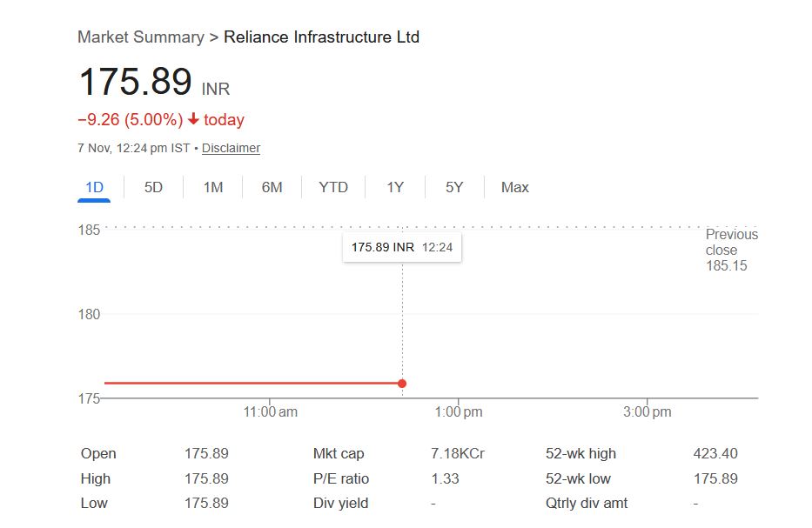Click the red down arrow icon
This screenshot has width=812, height=528.
[x=193, y=120]
